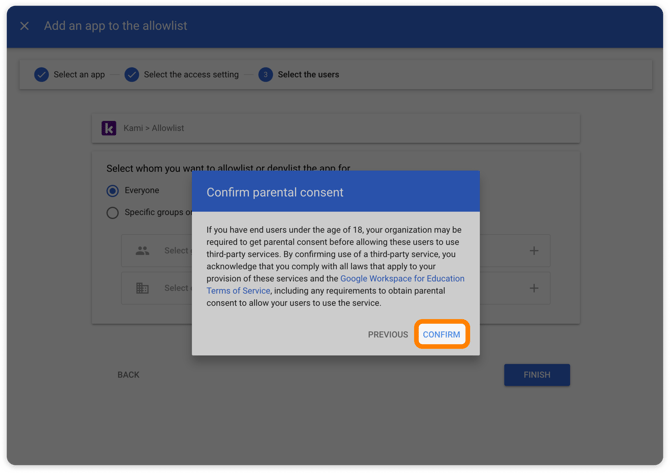Image resolution: width=670 pixels, height=473 pixels.
Task: Confirm parental consent
Action: point(441,335)
